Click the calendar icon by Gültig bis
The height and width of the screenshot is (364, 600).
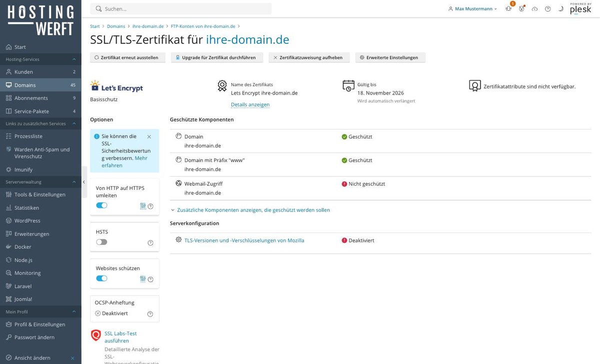[x=348, y=85]
